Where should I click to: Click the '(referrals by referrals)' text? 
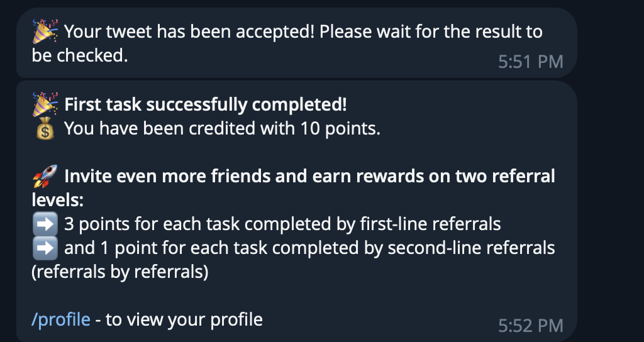[x=119, y=272]
